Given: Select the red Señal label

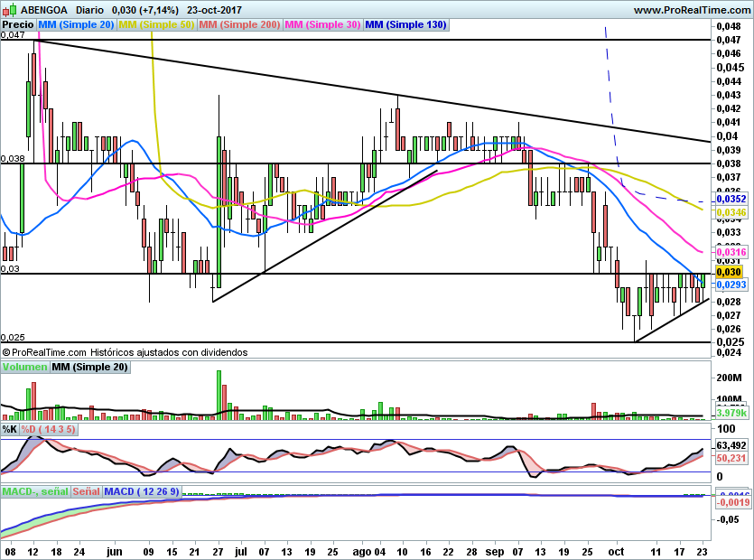Looking at the screenshot, I should (x=86, y=491).
